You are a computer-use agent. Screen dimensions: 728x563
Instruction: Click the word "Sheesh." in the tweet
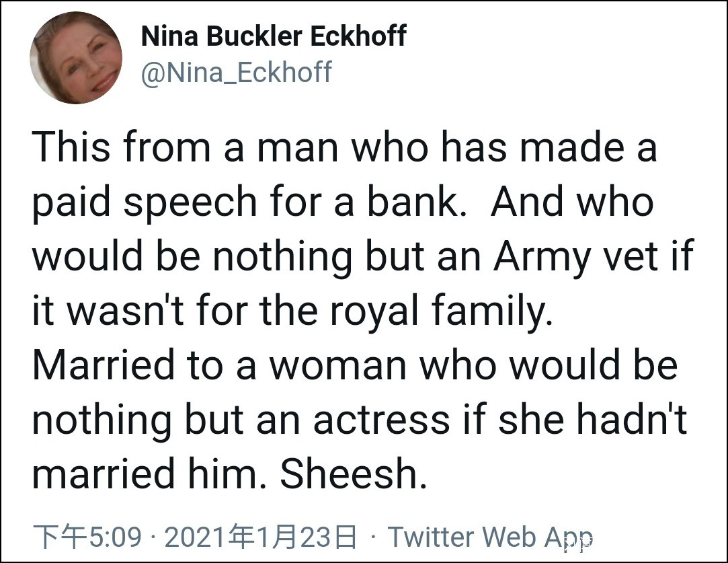coord(354,475)
